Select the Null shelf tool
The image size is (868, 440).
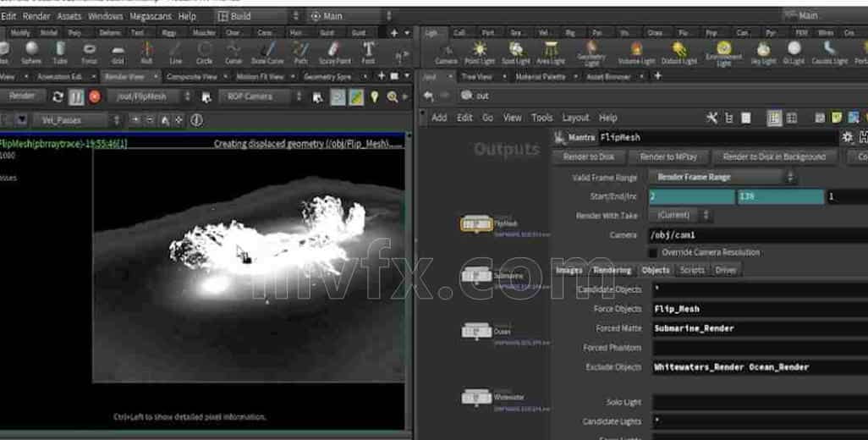point(146,52)
